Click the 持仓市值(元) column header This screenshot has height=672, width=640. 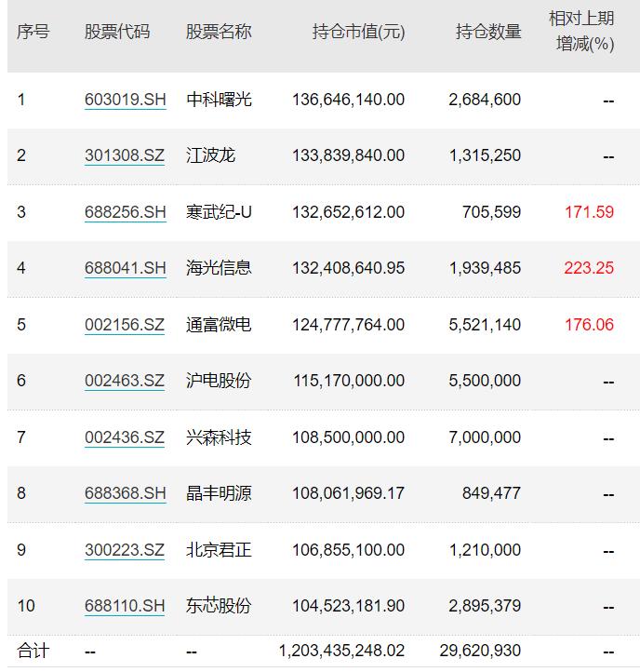[358, 32]
